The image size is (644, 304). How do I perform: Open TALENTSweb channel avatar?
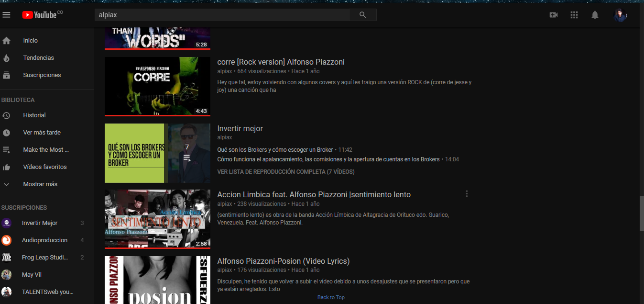(x=6, y=292)
